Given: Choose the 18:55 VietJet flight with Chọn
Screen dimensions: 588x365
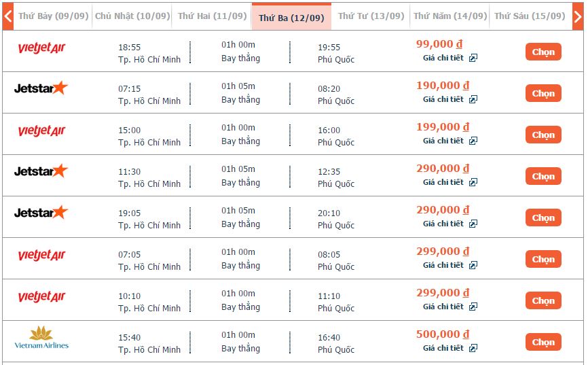Looking at the screenshot, I should pos(543,52).
